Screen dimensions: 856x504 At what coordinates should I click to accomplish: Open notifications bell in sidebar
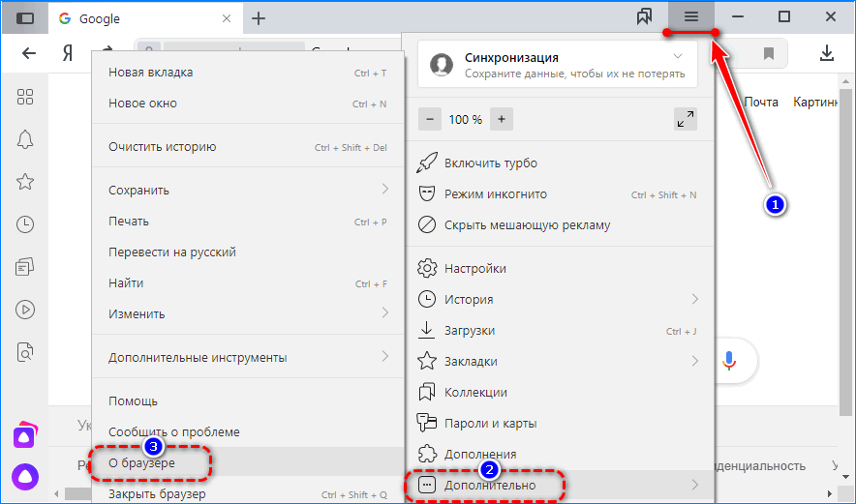(26, 139)
